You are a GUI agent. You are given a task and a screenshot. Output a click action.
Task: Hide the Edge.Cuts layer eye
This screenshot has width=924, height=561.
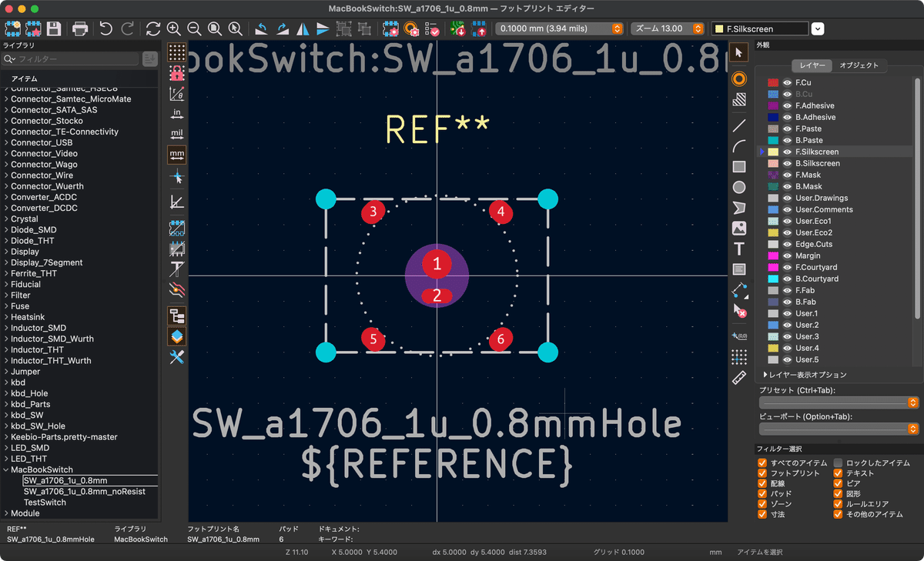(788, 244)
